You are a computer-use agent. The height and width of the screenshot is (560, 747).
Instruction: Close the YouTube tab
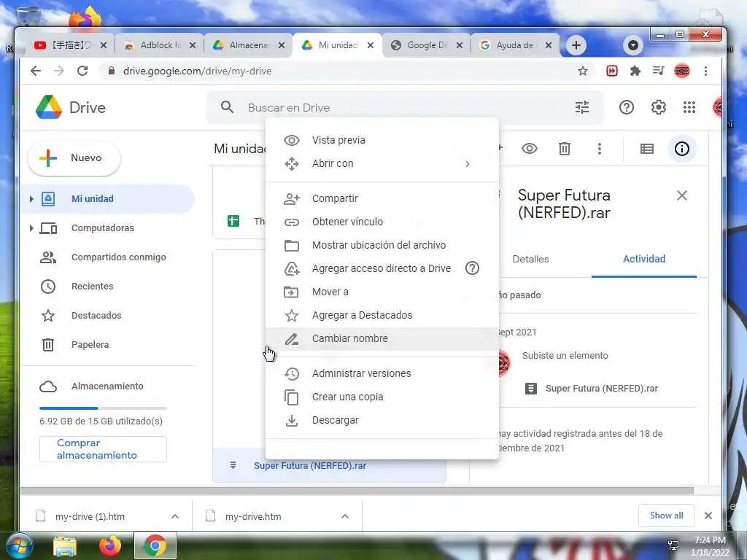tap(104, 45)
